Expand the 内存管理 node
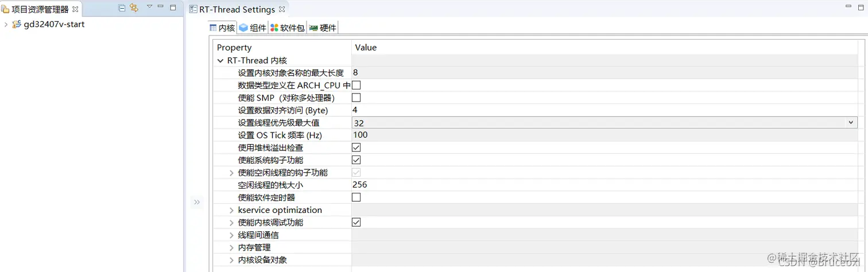This screenshot has height=272, width=868. 232,248
